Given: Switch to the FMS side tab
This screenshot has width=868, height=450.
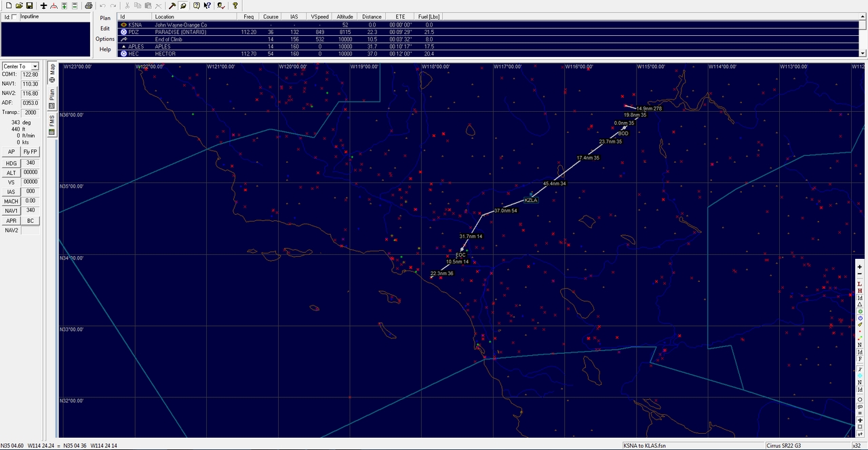Looking at the screenshot, I should point(52,125).
